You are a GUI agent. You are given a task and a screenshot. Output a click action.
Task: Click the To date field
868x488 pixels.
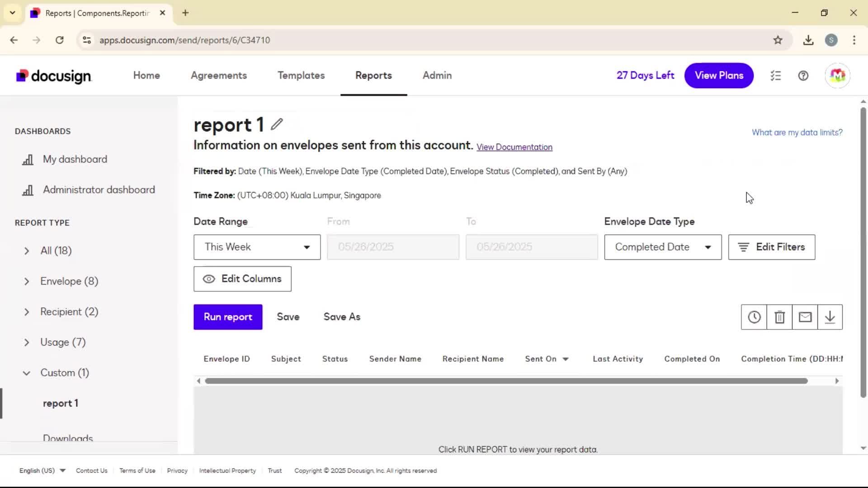(x=531, y=247)
